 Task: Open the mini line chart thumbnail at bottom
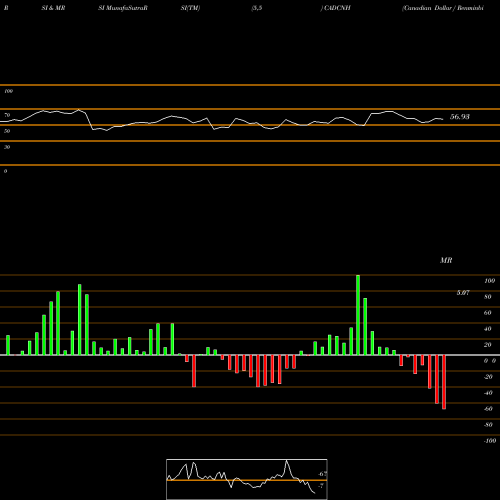coord(247,479)
